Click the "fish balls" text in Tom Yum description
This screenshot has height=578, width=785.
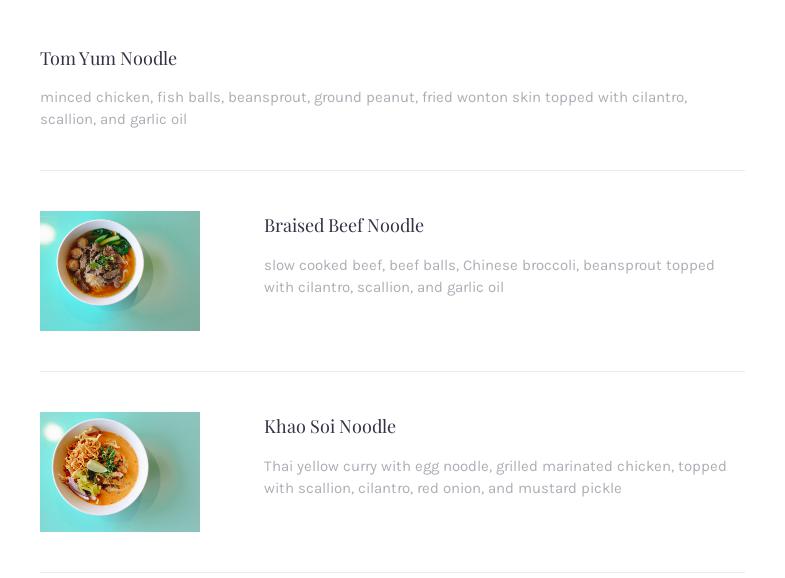(188, 98)
